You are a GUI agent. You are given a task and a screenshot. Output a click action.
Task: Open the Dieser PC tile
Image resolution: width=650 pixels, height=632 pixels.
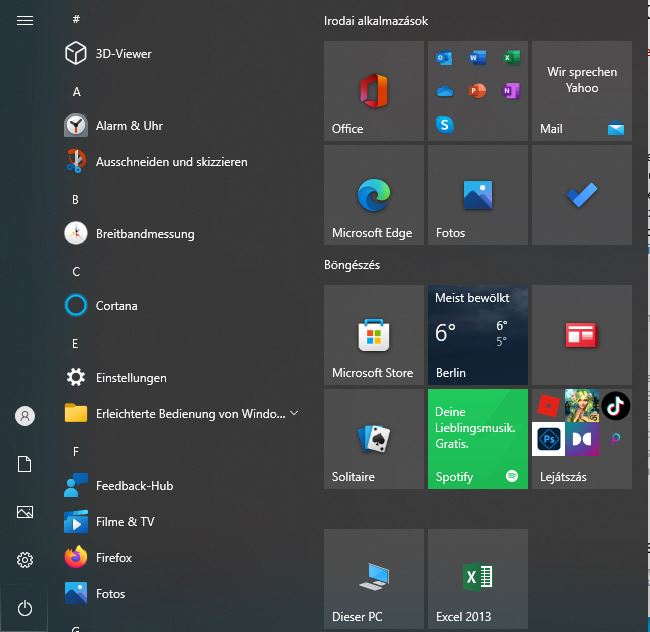click(x=374, y=579)
